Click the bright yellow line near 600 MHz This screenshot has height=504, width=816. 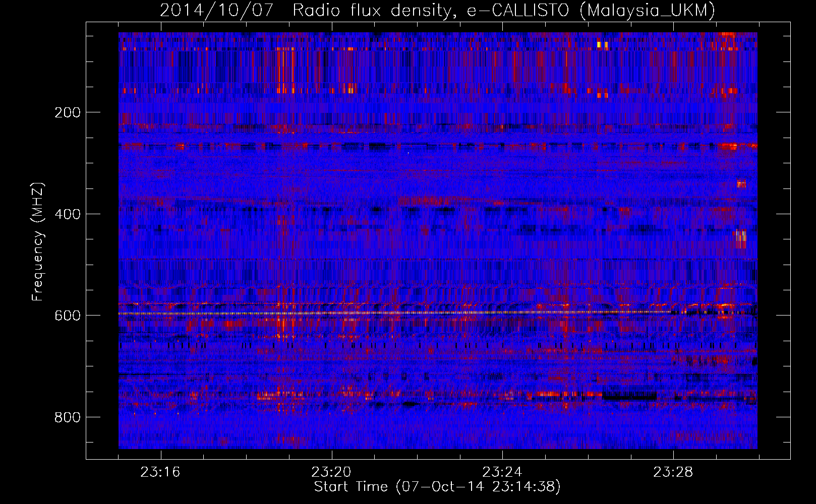click(x=396, y=313)
